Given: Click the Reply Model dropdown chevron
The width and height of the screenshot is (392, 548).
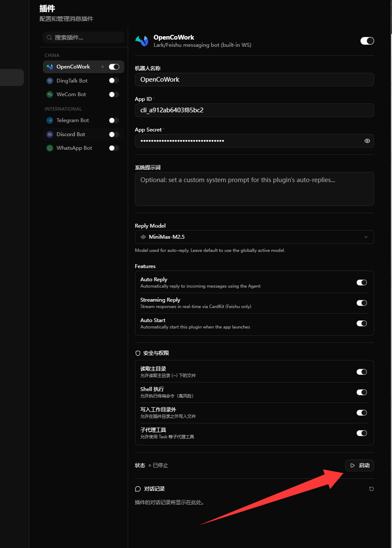Looking at the screenshot, I should (x=366, y=237).
